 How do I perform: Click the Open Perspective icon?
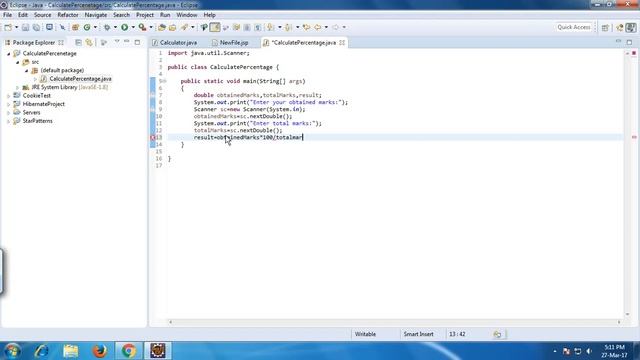[605, 27]
